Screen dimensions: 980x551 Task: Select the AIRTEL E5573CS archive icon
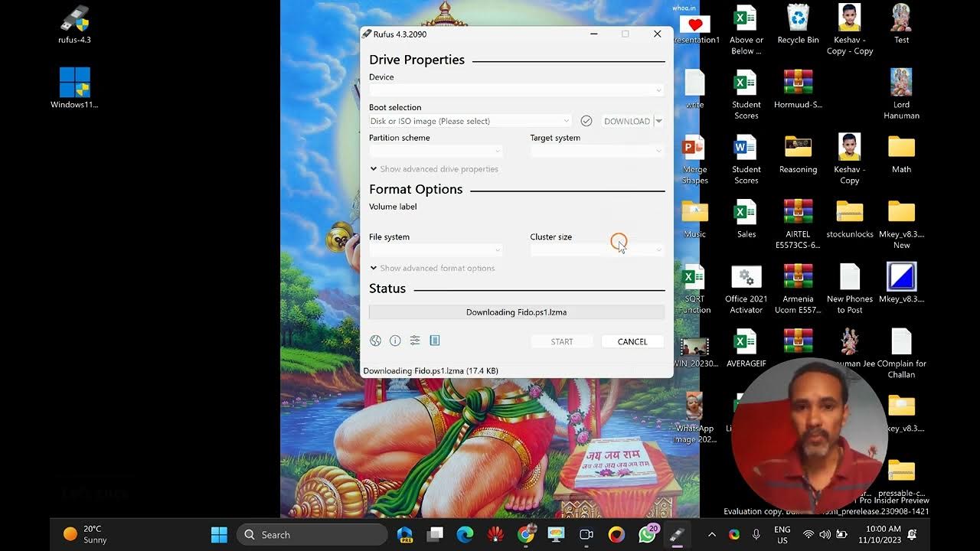click(798, 225)
